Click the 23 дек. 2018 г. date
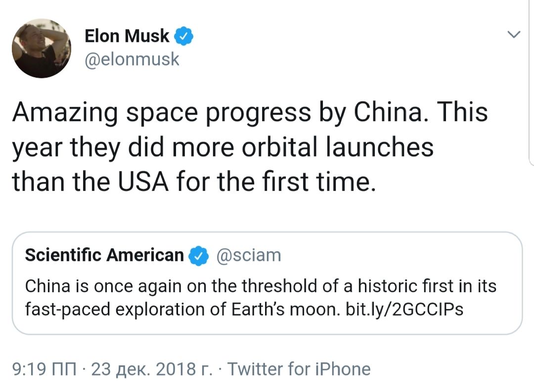534x392 pixels. pos(152,369)
